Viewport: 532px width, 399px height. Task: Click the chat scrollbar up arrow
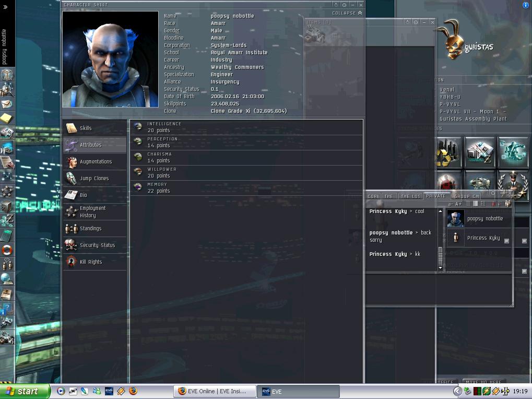(440, 211)
